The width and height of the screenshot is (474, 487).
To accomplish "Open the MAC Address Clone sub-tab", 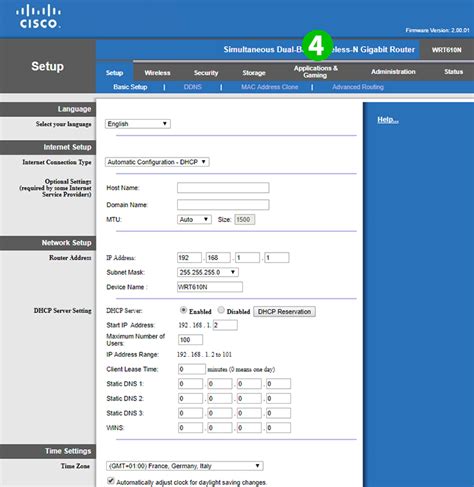I will 269,87.
